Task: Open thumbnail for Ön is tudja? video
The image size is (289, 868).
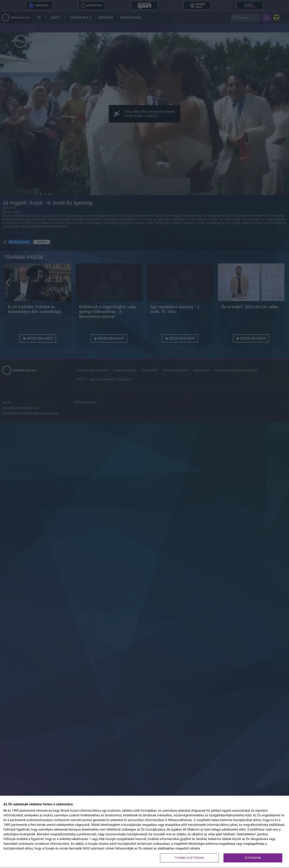Action: (x=251, y=282)
